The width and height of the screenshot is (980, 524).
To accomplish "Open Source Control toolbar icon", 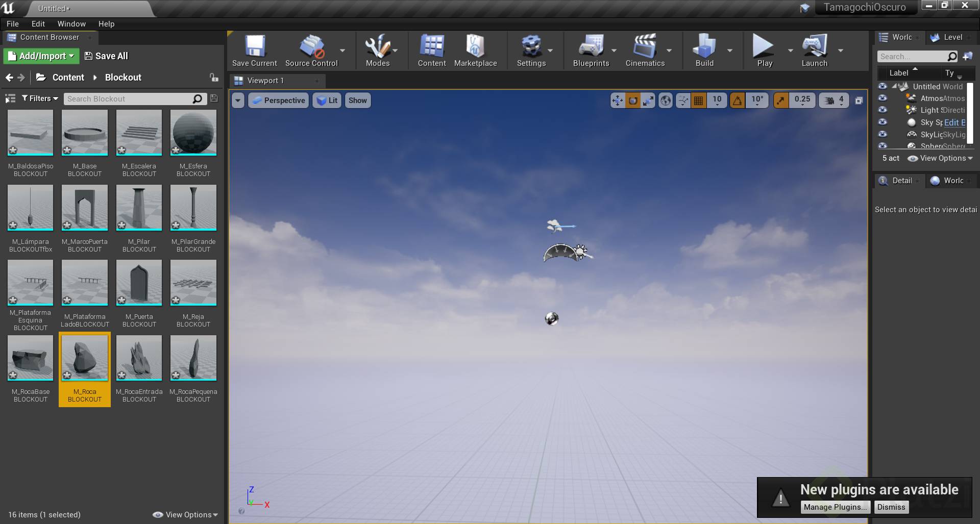I will click(311, 50).
